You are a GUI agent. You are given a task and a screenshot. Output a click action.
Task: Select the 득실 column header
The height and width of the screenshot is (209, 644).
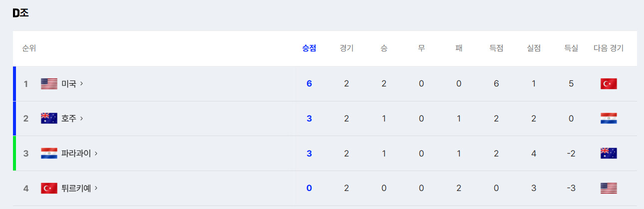point(571,48)
